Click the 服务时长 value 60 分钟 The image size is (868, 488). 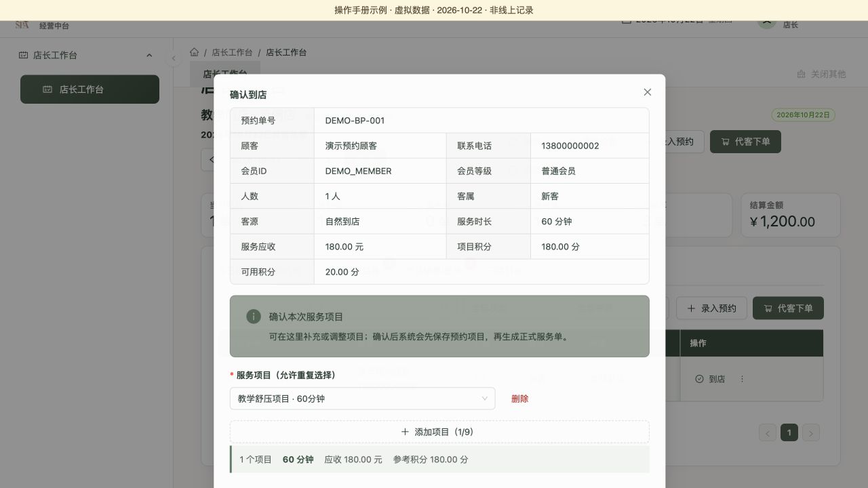click(x=557, y=221)
